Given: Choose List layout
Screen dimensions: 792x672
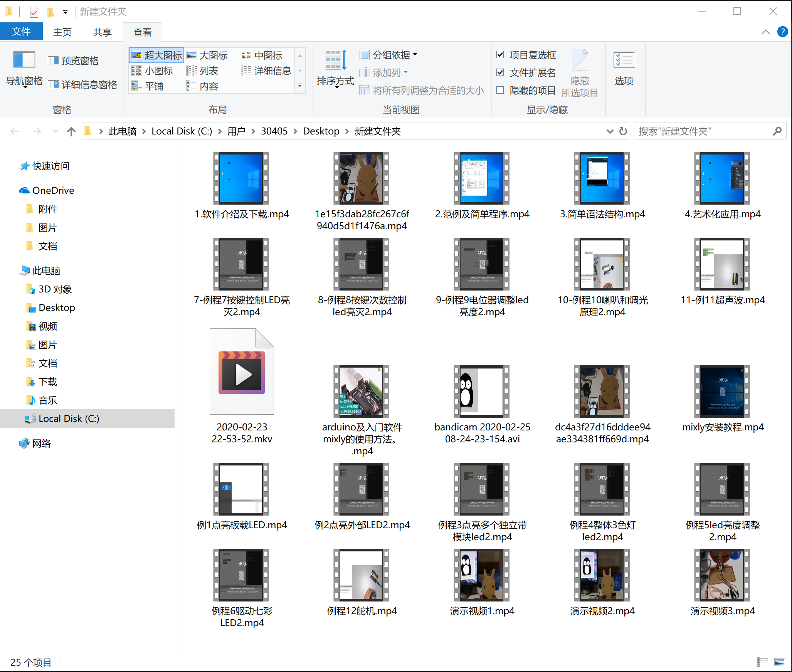Looking at the screenshot, I should [202, 71].
